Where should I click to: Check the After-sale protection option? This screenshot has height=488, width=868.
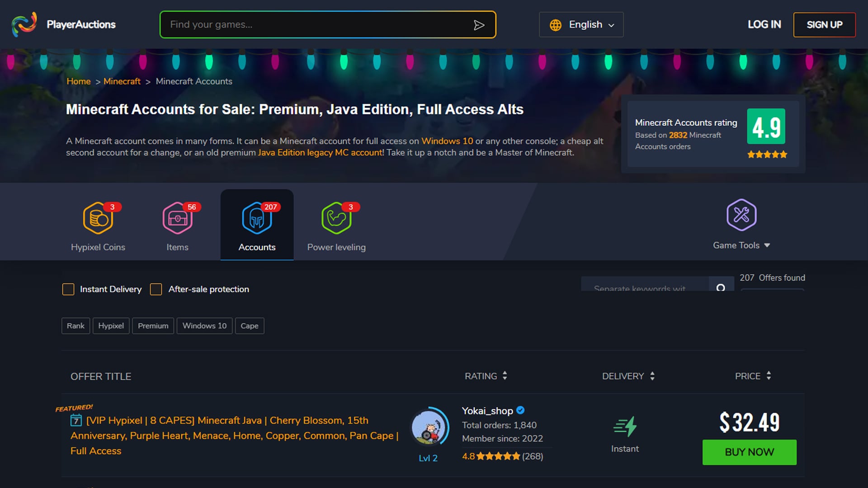(156, 289)
